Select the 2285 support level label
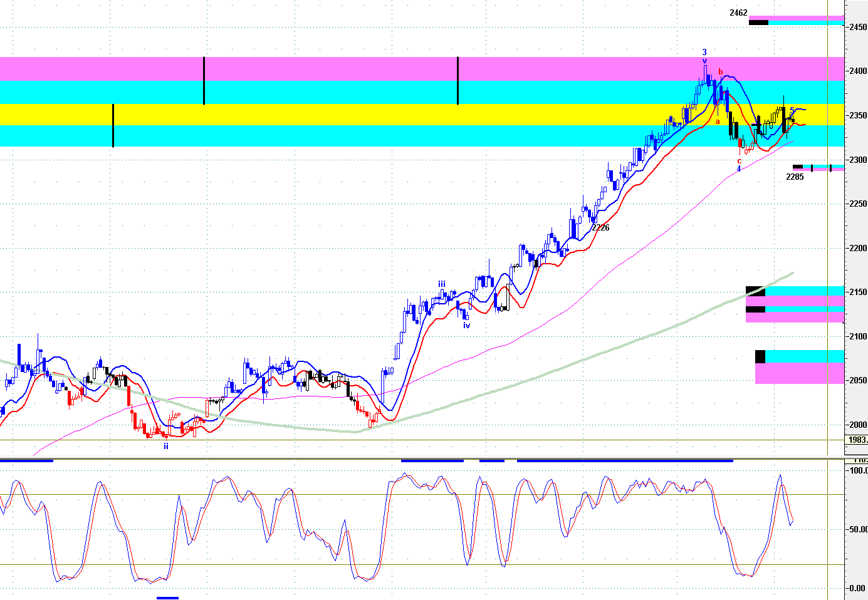This screenshot has width=868, height=600. tap(795, 177)
